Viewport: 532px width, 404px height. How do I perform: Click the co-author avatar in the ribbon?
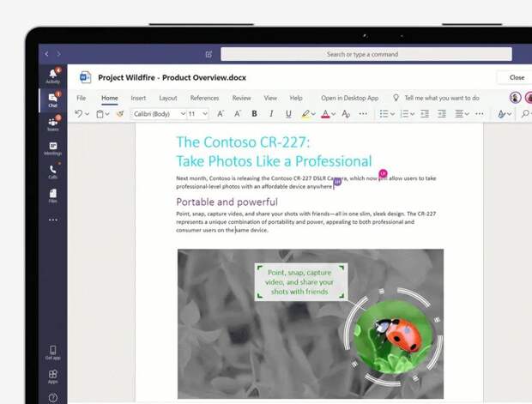click(515, 98)
